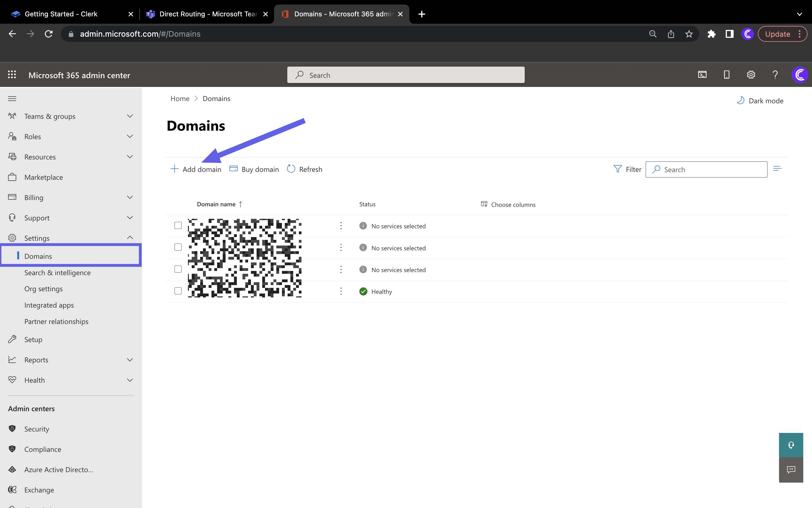Open the settings gear in the header
Viewport: 812px width, 508px height.
[x=751, y=75]
